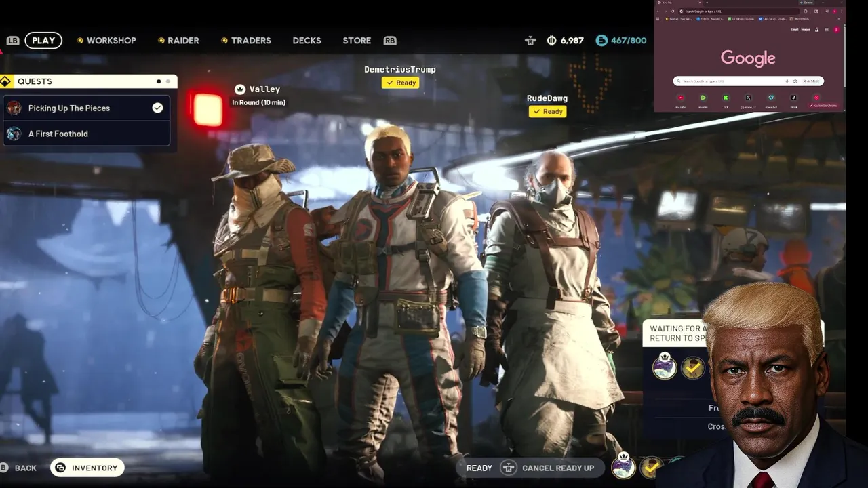The image size is (868, 488).
Task: Select the PLAY tab
Action: click(x=43, y=41)
